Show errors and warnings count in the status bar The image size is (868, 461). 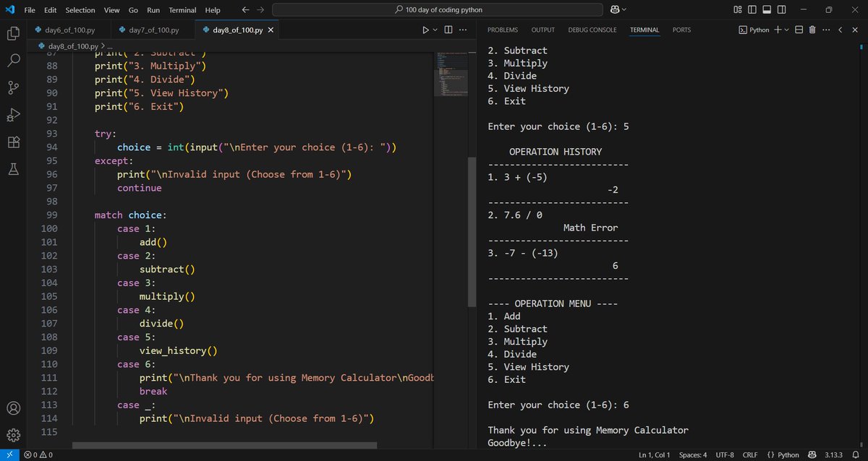pyautogui.click(x=38, y=455)
